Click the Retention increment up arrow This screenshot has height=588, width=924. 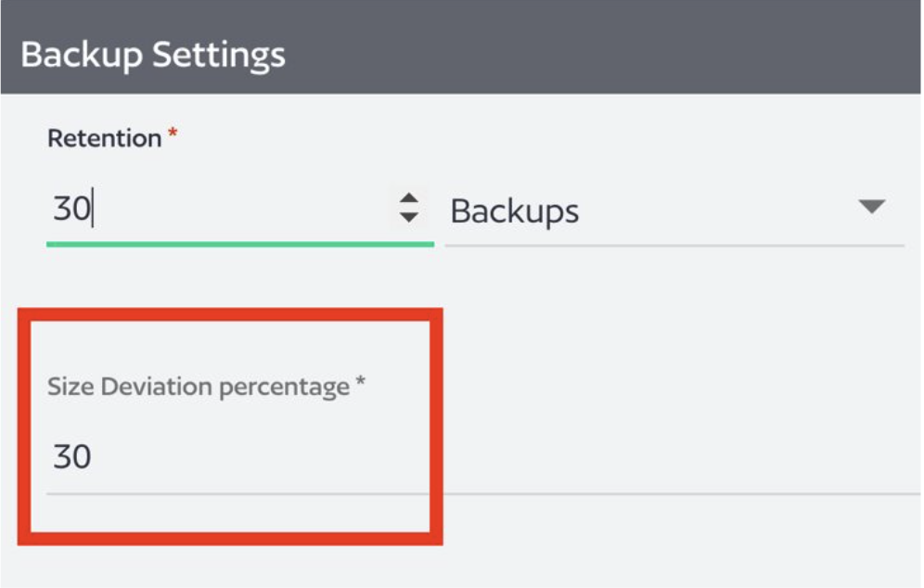[408, 199]
